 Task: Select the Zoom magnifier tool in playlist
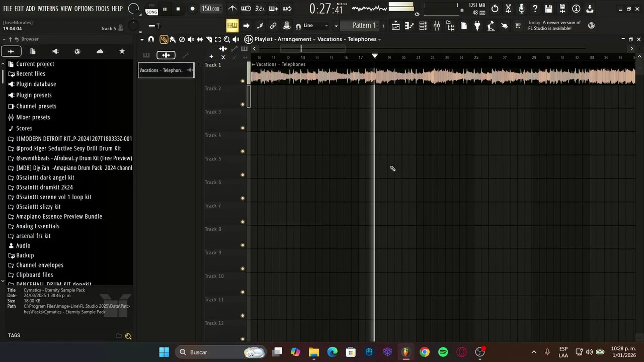click(x=227, y=39)
